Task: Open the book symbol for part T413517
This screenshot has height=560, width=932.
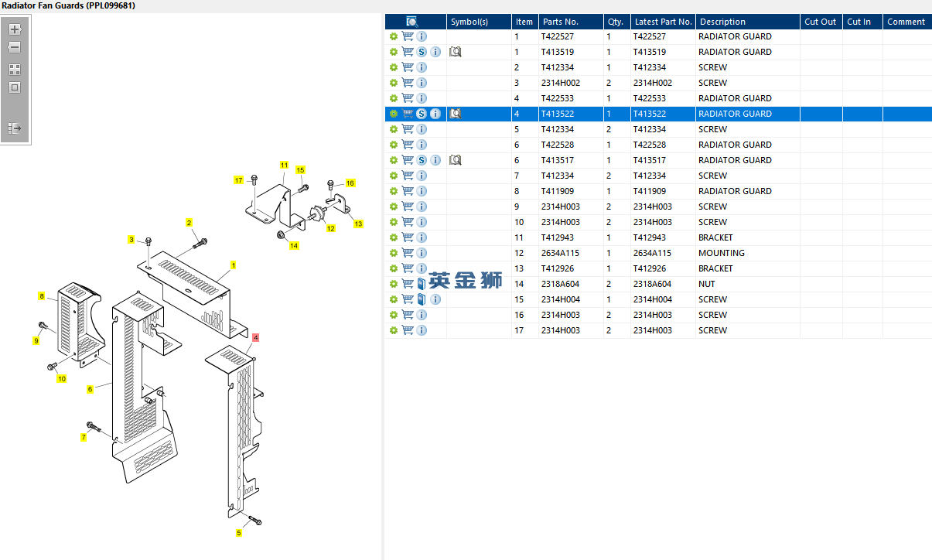Action: (456, 160)
